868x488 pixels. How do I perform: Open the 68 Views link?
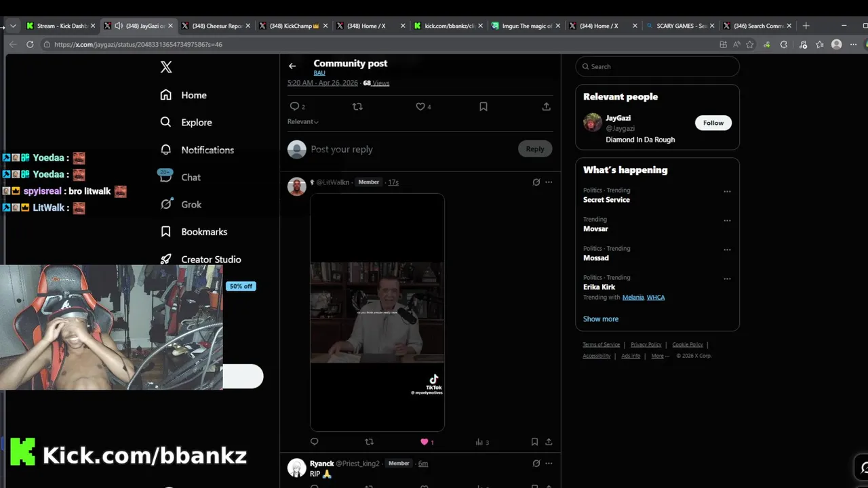pos(376,83)
